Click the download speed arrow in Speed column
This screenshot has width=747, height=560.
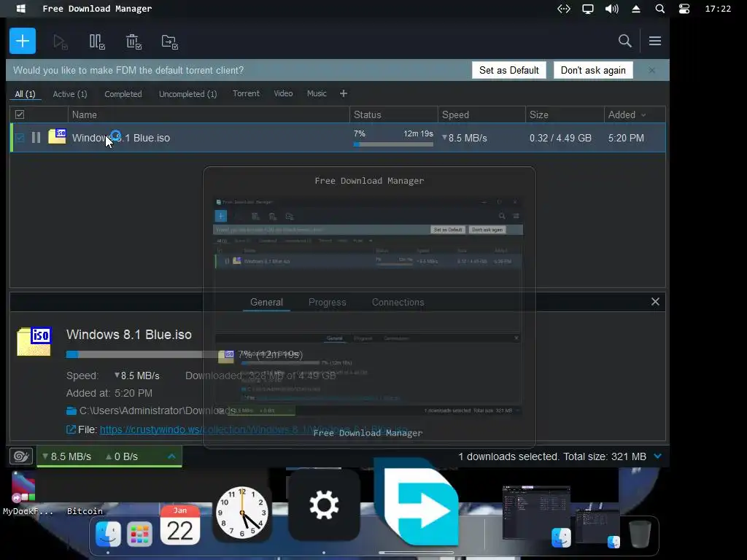tap(444, 138)
